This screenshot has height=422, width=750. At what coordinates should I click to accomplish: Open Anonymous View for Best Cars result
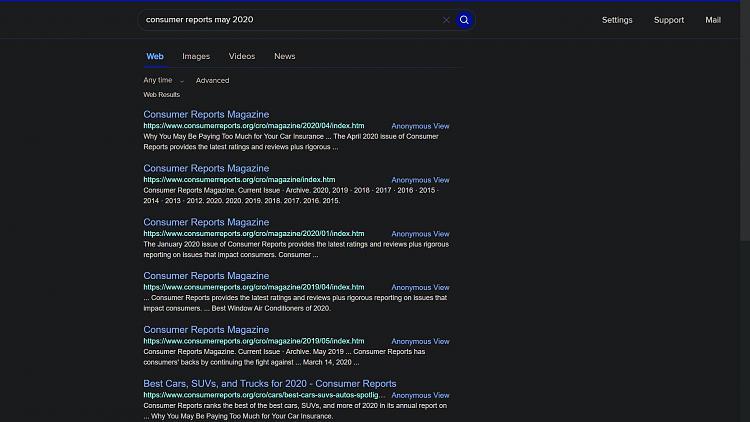point(420,396)
